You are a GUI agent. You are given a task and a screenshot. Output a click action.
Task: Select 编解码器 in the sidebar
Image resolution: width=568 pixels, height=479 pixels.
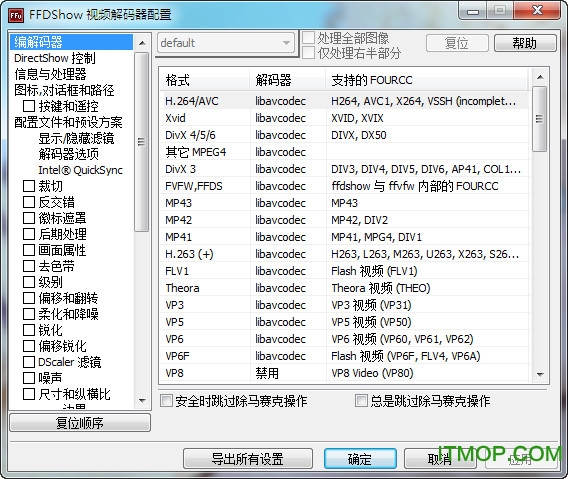[71, 42]
